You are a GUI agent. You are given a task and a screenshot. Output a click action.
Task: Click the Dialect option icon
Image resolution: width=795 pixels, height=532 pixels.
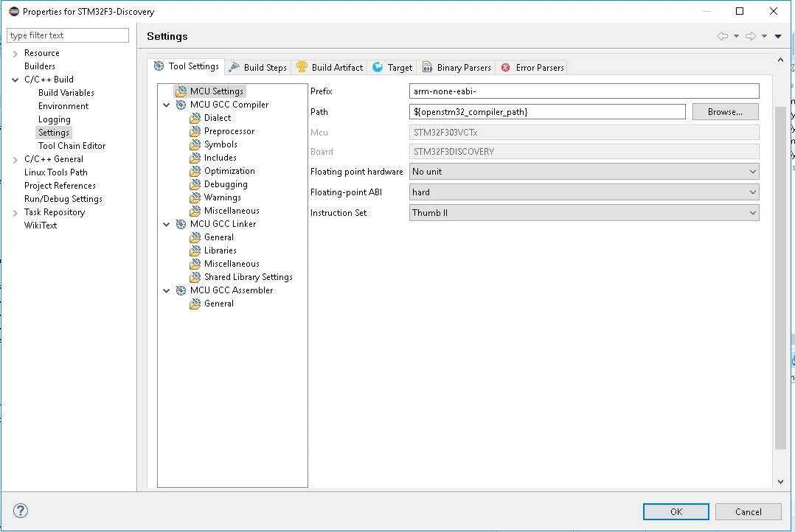pyautogui.click(x=195, y=118)
